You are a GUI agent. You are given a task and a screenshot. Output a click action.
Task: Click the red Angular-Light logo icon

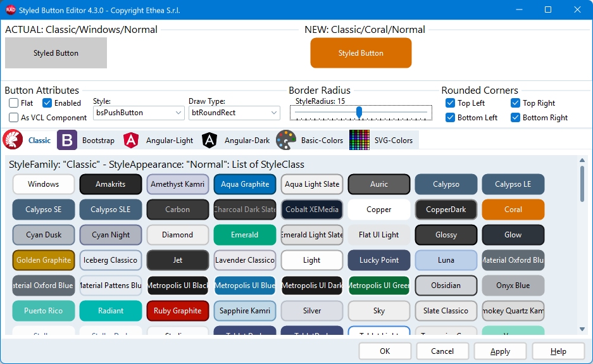(x=131, y=140)
